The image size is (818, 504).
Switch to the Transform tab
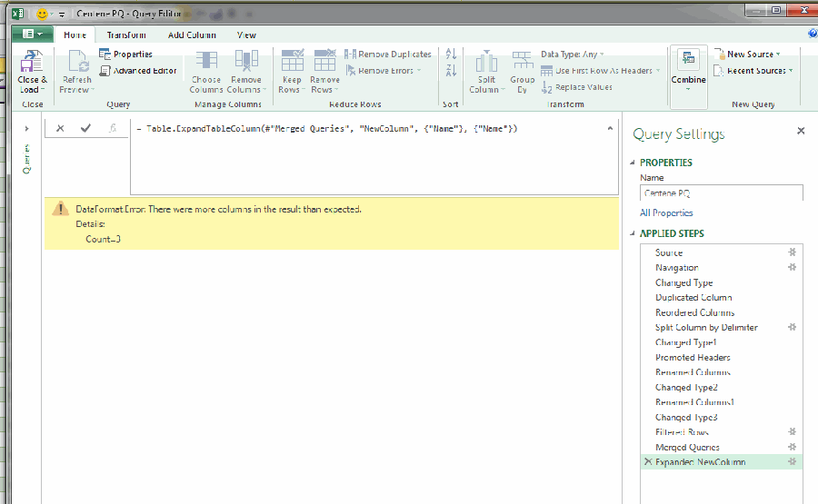click(x=126, y=35)
